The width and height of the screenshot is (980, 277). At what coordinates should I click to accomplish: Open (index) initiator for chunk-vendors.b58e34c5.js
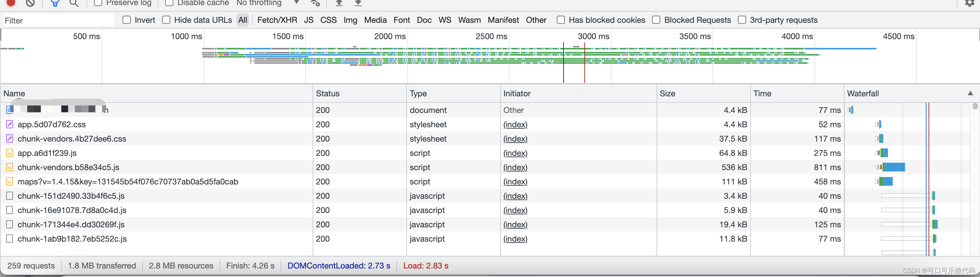coord(515,167)
